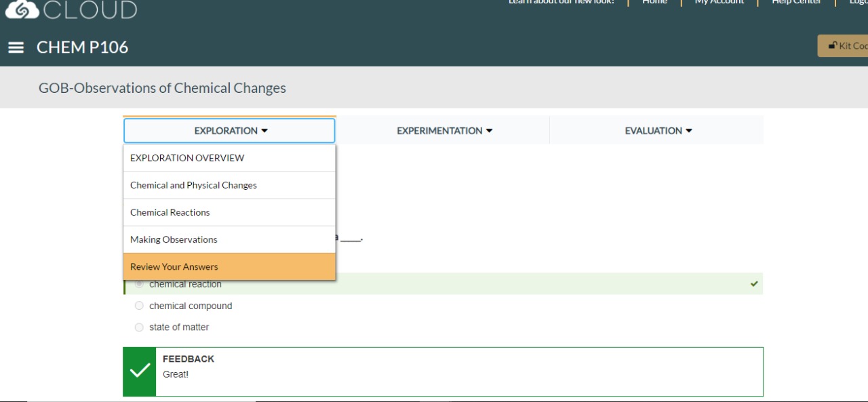Open the My Account link

pyautogui.click(x=719, y=3)
